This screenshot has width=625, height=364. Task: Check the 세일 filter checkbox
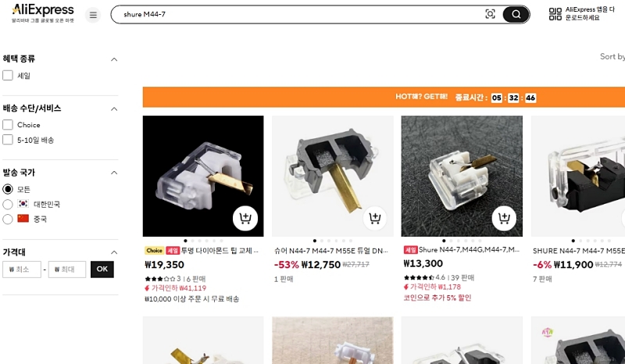8,75
